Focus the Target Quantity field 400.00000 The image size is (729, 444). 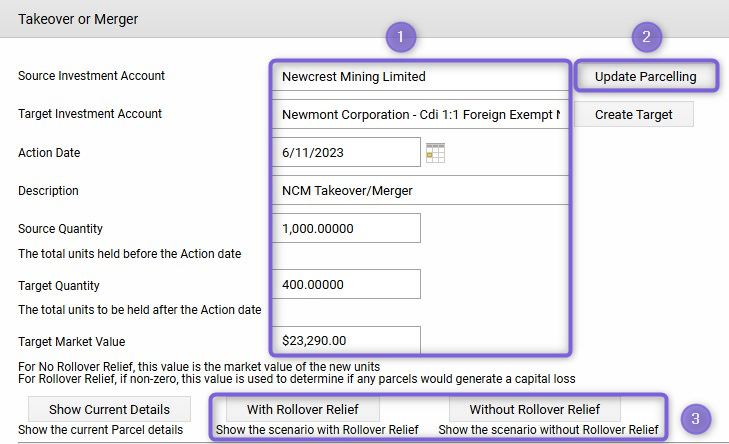coord(346,284)
